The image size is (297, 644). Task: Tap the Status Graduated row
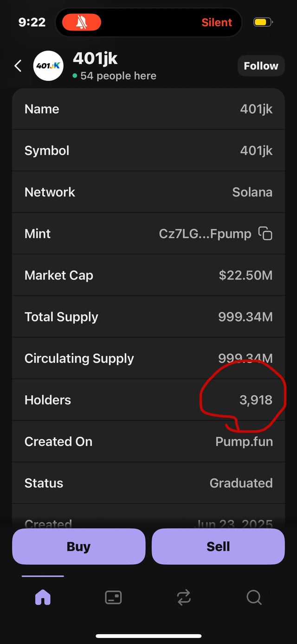point(148,483)
